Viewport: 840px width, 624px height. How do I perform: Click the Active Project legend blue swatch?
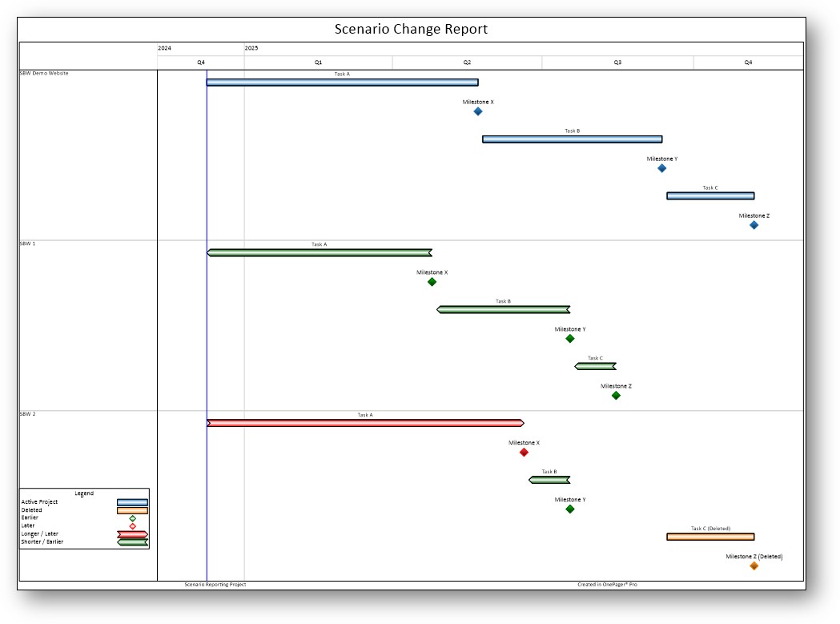click(x=132, y=502)
